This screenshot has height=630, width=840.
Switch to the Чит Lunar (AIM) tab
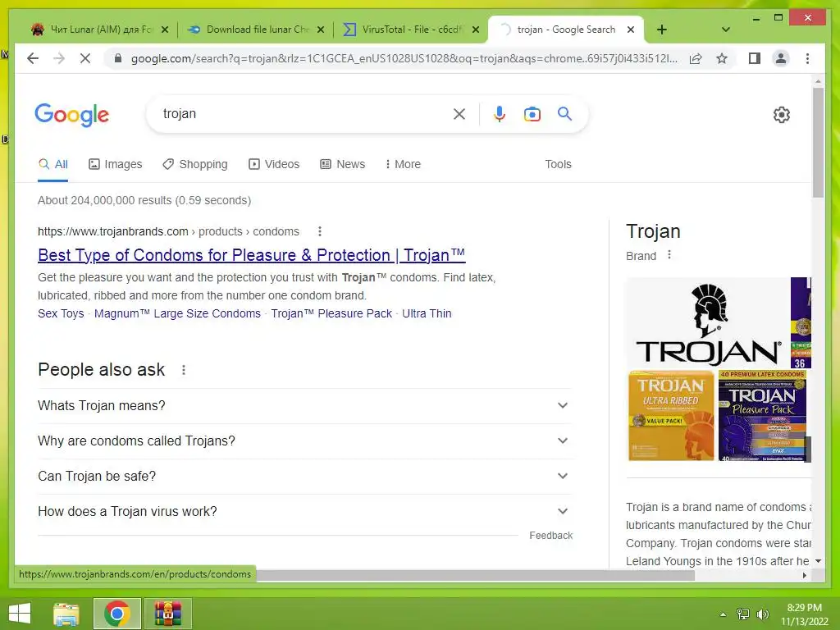pyautogui.click(x=94, y=30)
